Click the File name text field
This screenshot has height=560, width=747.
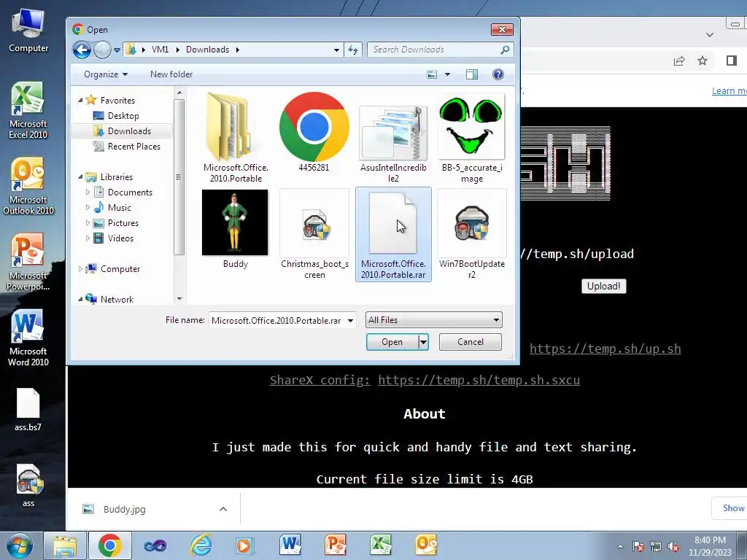coord(276,321)
